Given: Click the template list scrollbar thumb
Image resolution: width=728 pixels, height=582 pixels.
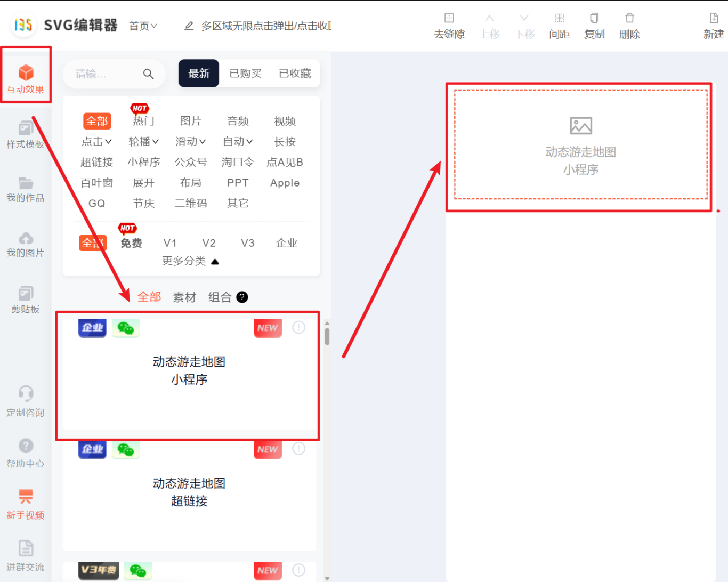Looking at the screenshot, I should (327, 336).
